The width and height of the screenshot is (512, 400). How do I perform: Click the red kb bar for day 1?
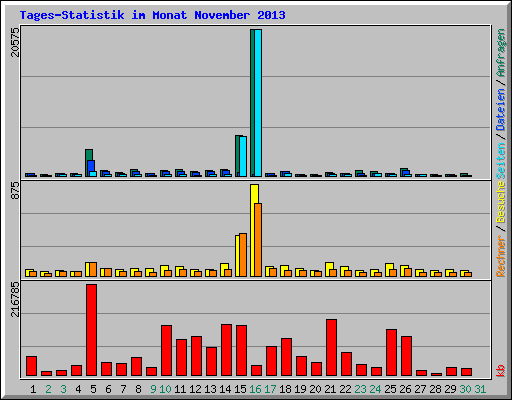(32, 366)
